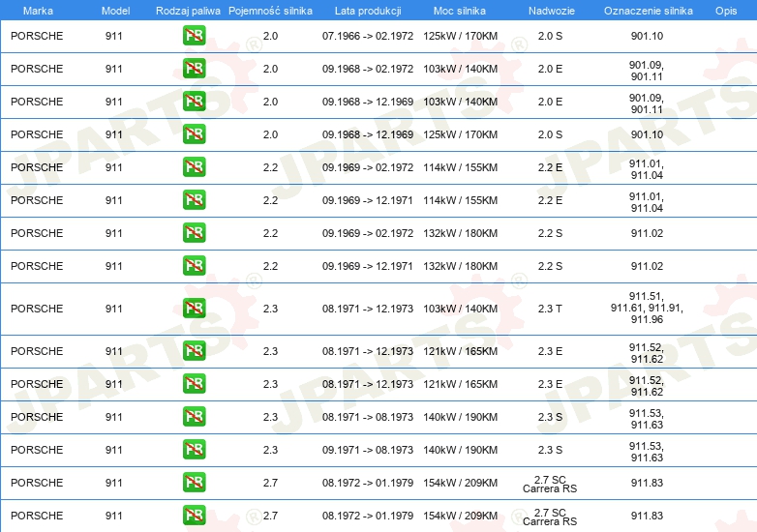Click the Lata produkcji column header
This screenshot has width=757, height=532.
[367, 10]
